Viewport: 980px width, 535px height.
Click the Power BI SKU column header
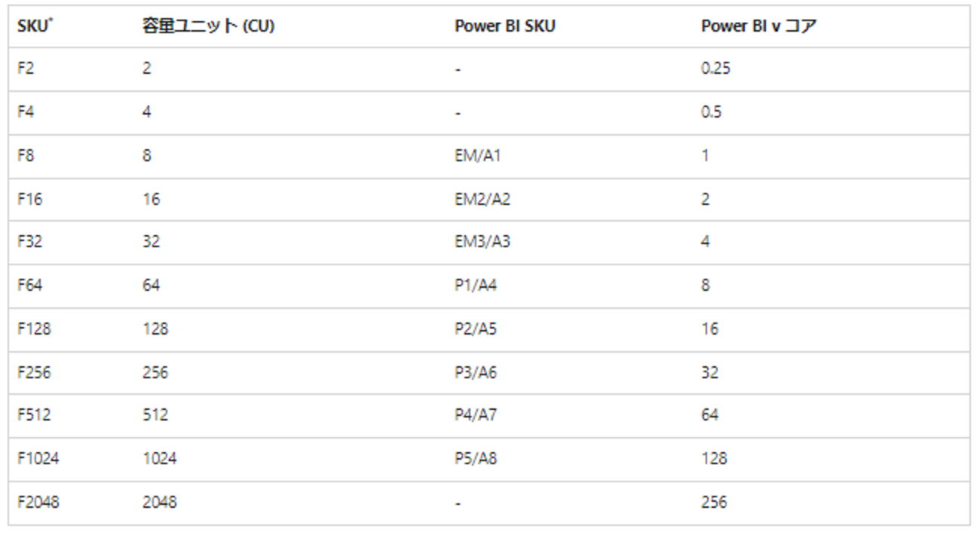click(x=494, y=25)
